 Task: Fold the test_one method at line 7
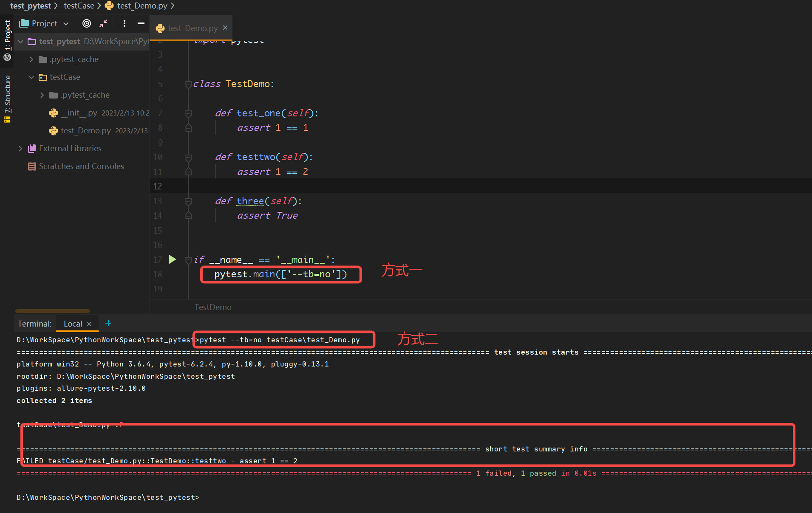pyautogui.click(x=188, y=113)
